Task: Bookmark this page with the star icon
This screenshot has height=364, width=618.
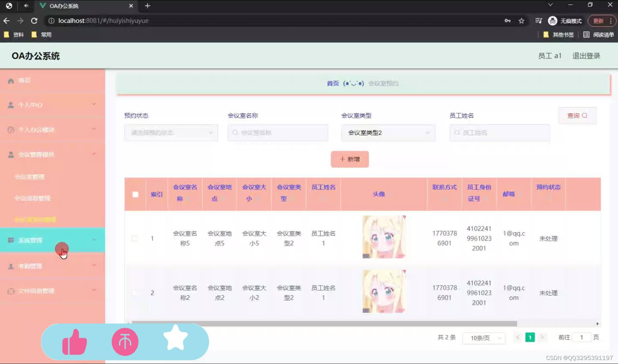Action: [x=522, y=21]
